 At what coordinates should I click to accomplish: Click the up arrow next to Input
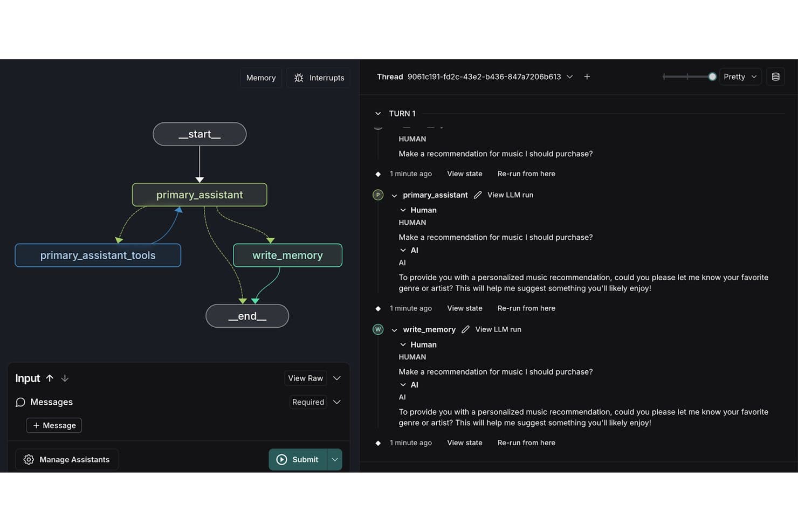(50, 378)
